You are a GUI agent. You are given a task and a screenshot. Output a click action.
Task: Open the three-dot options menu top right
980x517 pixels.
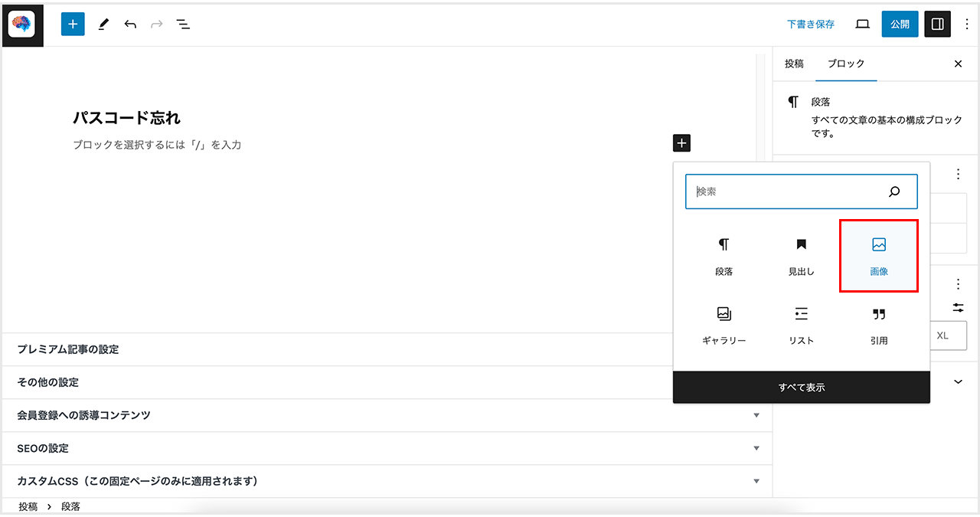[x=966, y=25]
